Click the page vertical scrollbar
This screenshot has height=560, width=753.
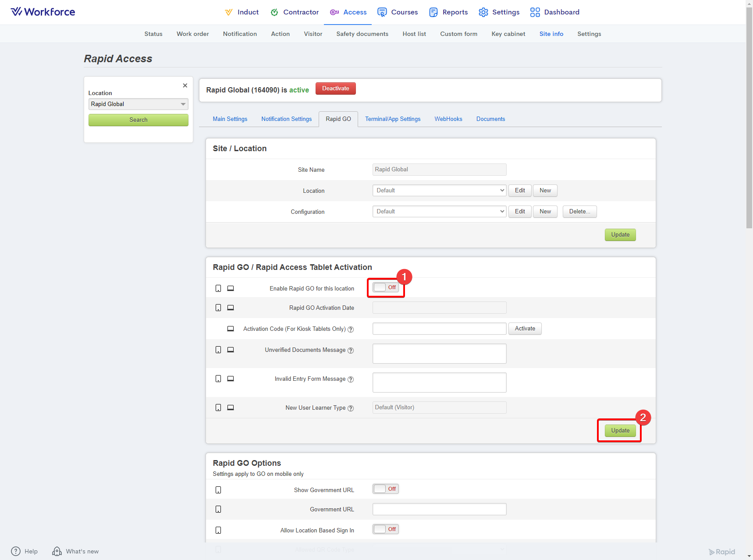[749, 117]
